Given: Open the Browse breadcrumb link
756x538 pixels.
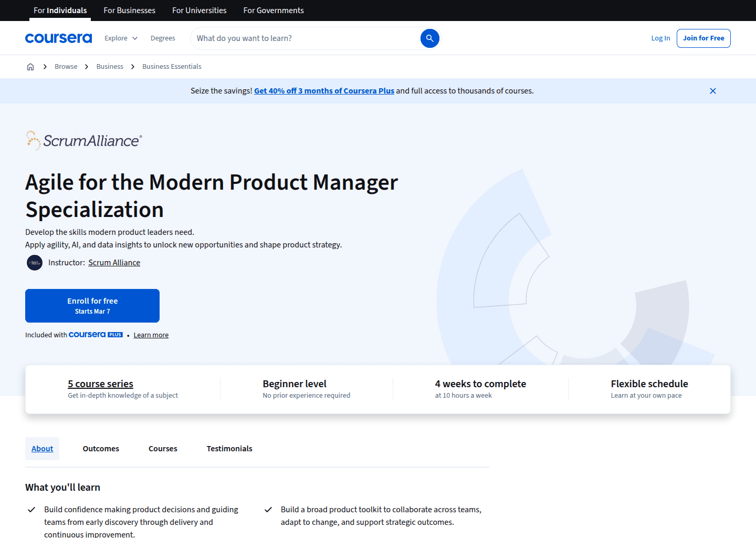Looking at the screenshot, I should (66, 67).
